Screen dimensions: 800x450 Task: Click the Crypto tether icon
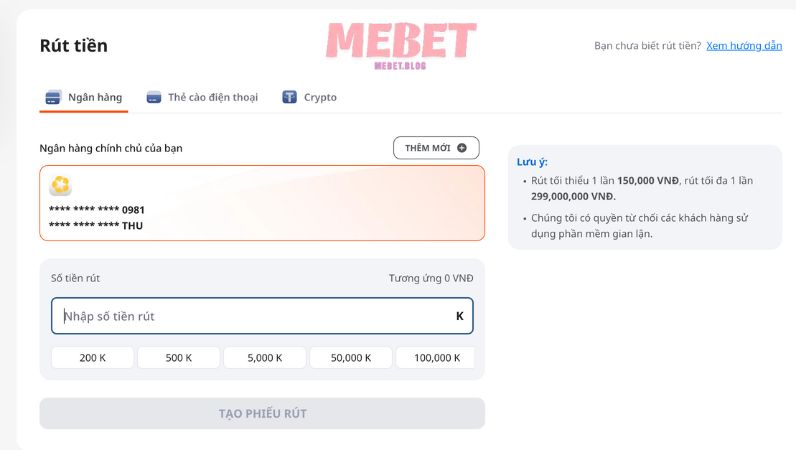(290, 98)
